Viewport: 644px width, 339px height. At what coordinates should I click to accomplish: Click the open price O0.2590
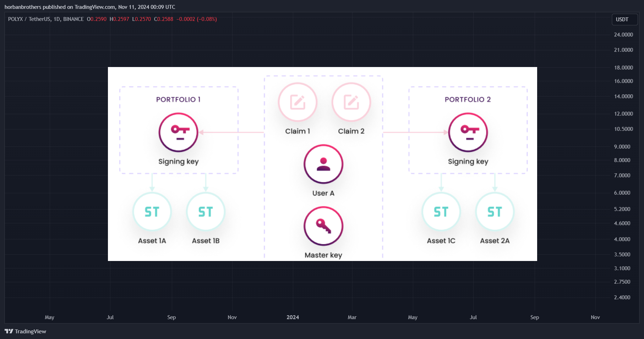tap(97, 19)
